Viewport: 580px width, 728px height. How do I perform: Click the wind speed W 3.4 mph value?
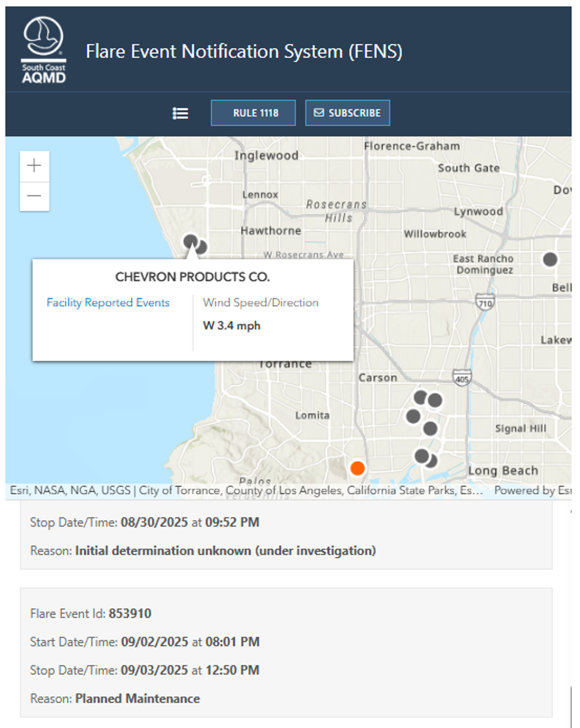tap(232, 326)
